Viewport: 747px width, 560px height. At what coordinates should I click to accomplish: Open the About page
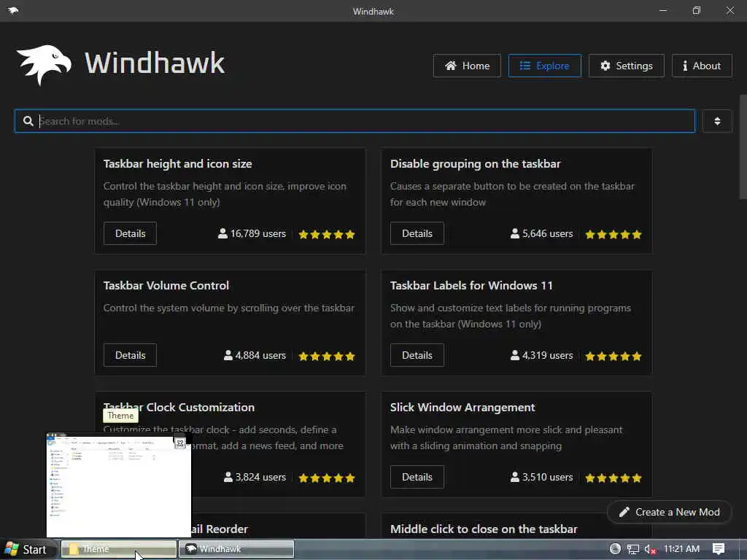tap(702, 66)
